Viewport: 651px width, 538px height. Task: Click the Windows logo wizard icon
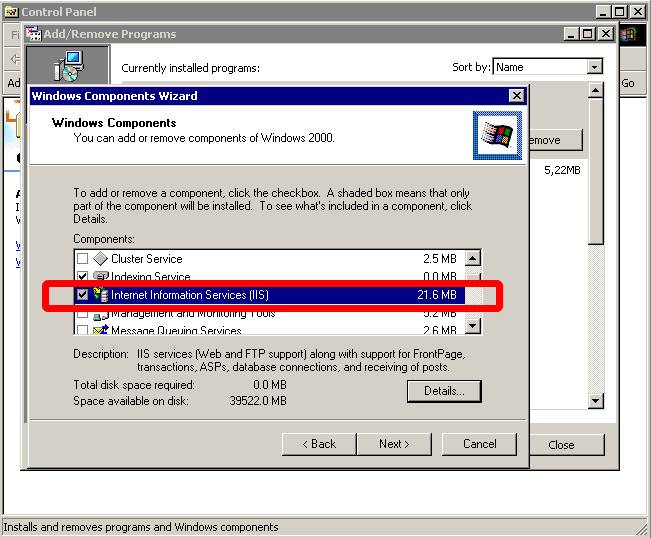[x=497, y=135]
